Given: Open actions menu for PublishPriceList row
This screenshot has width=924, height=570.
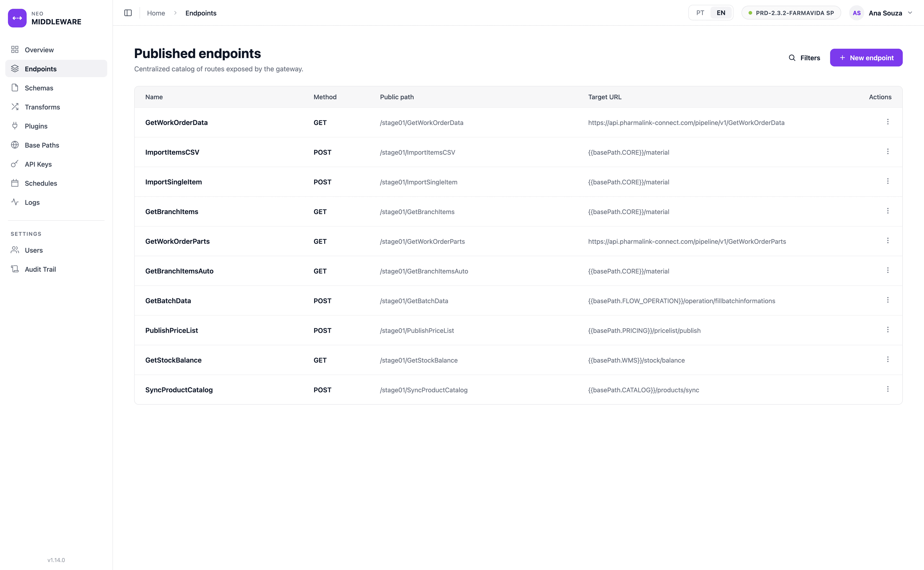Looking at the screenshot, I should 888,330.
